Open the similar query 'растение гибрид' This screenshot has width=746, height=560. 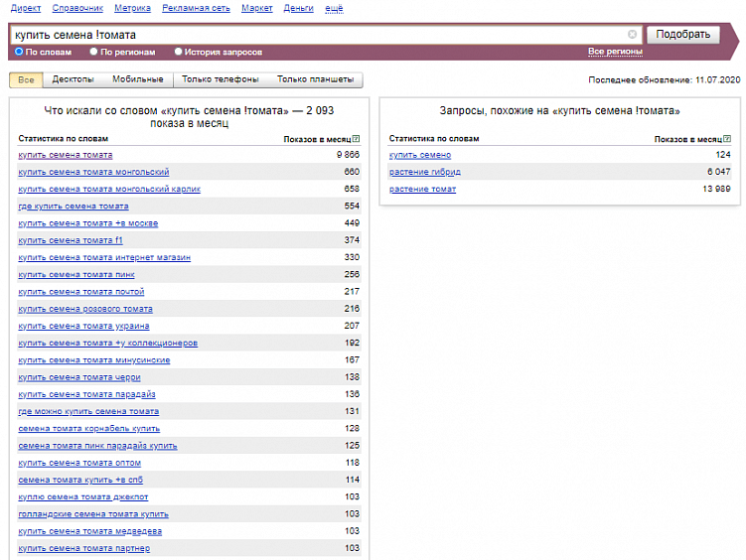click(425, 172)
